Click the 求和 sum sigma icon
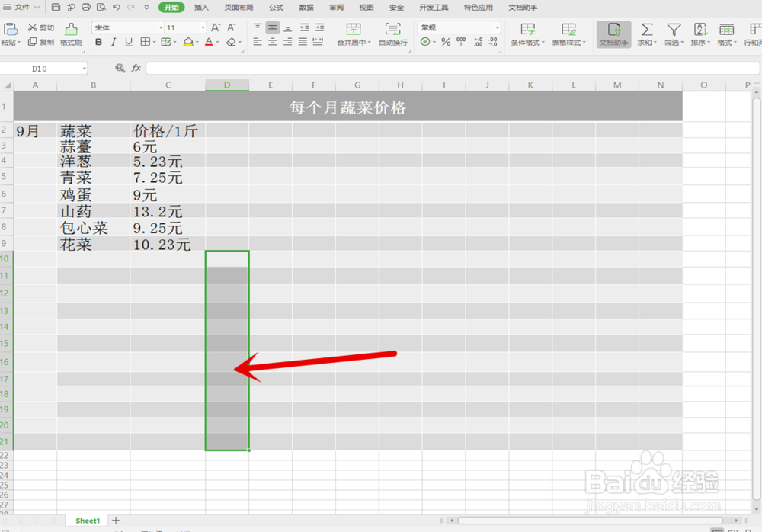 646,29
